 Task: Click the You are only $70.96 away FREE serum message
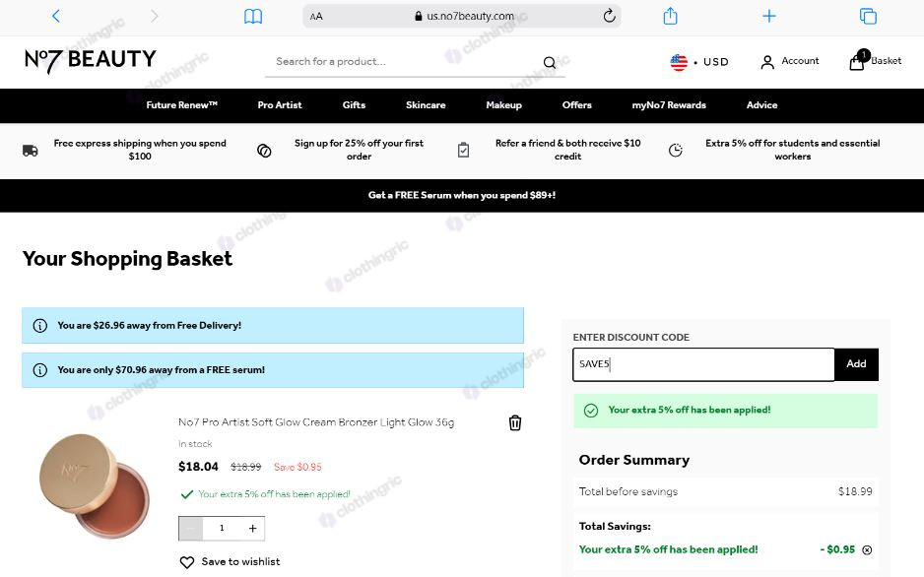161,370
